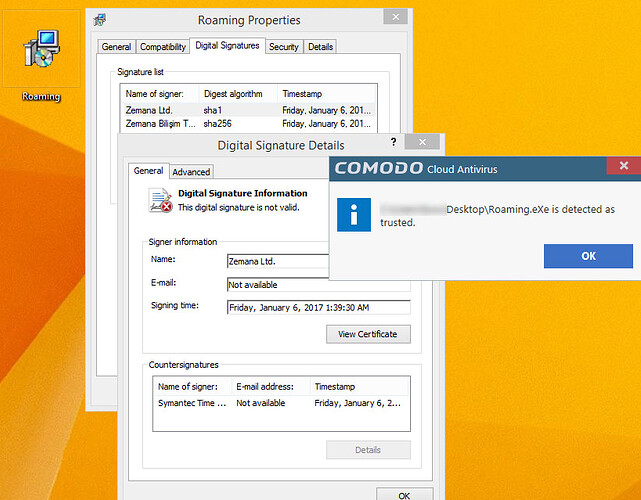The height and width of the screenshot is (500, 641).
Task: Click the Name of signer column header in Signature list
Action: pos(159,94)
